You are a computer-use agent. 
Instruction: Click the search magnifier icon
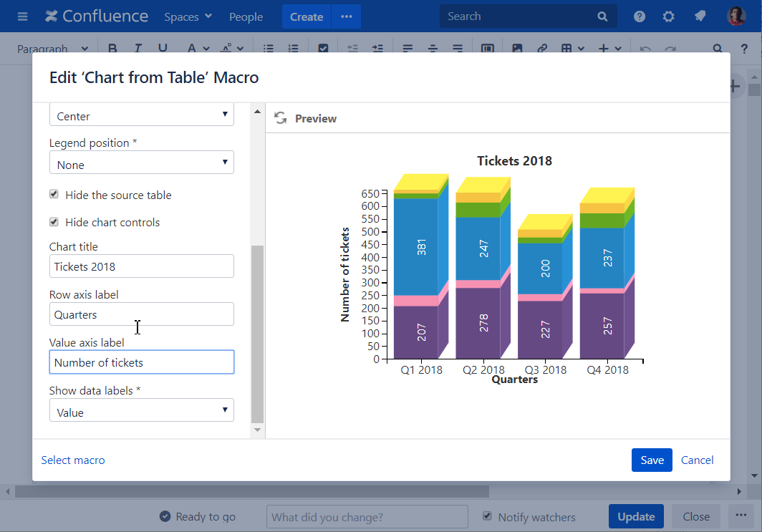coord(602,16)
